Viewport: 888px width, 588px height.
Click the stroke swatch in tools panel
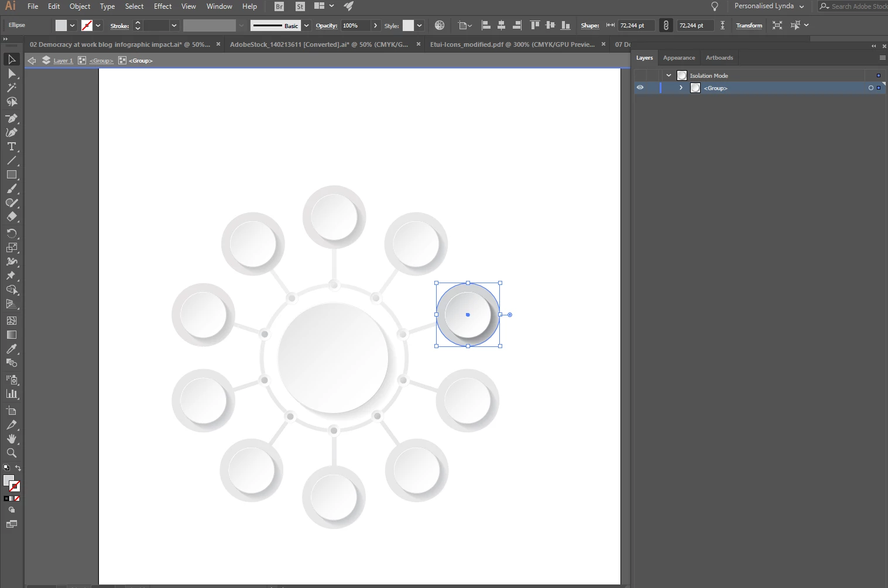click(x=15, y=486)
